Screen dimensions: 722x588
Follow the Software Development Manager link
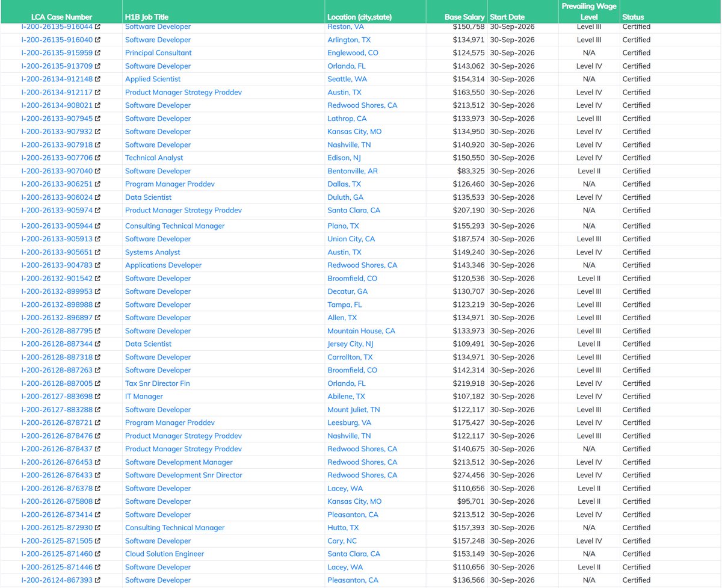[x=179, y=462]
